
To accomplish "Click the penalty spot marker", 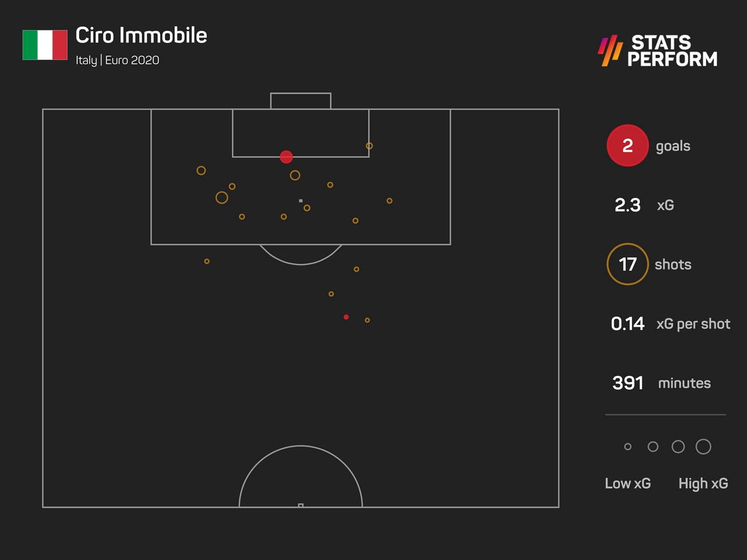I will [x=301, y=201].
